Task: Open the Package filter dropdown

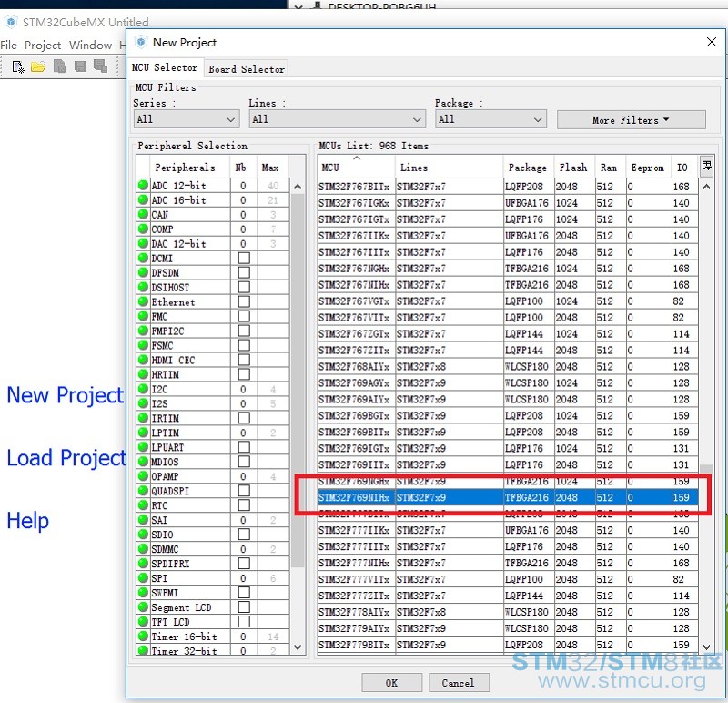Action: click(490, 119)
